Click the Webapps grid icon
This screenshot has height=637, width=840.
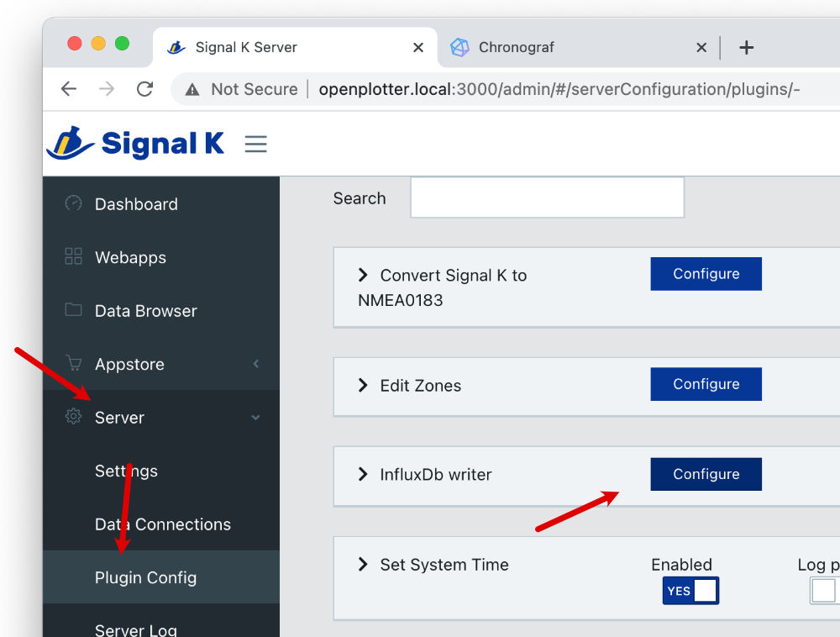[x=74, y=257]
